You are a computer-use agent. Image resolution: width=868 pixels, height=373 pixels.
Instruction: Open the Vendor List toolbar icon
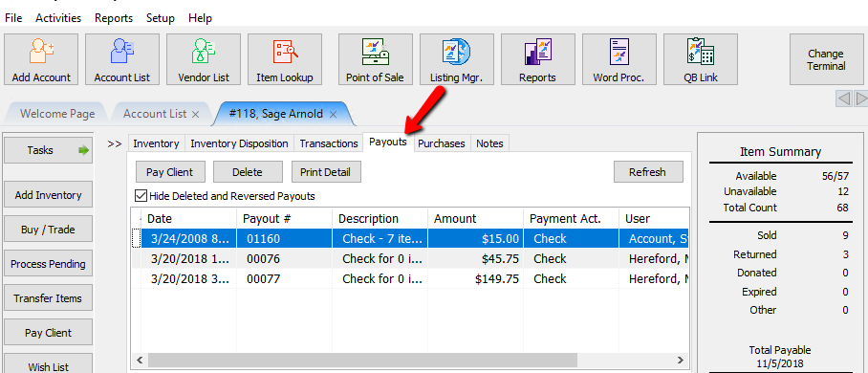click(204, 59)
